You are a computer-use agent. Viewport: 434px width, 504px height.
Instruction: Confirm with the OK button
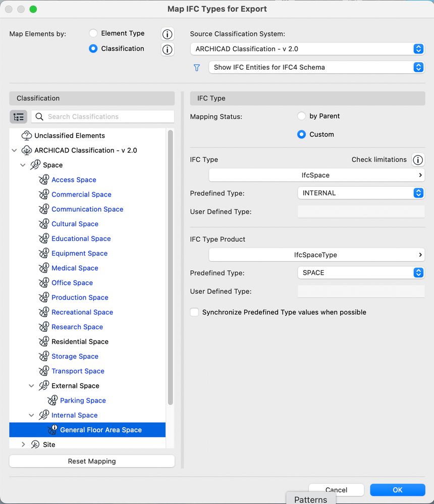click(398, 490)
